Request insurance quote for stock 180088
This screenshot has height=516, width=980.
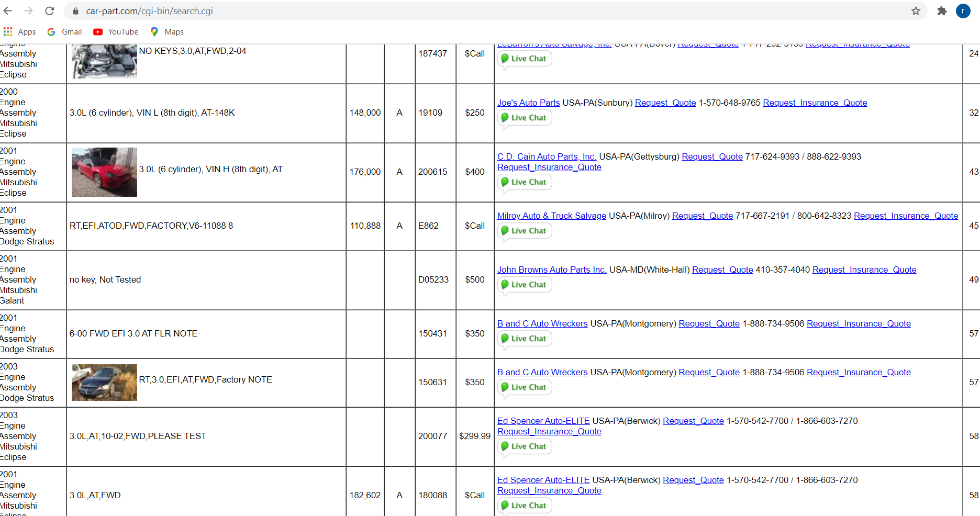coord(549,491)
